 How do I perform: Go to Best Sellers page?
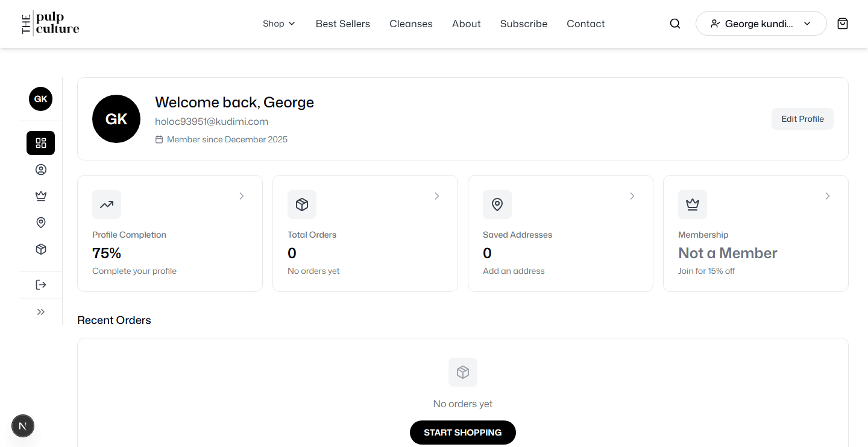(343, 24)
